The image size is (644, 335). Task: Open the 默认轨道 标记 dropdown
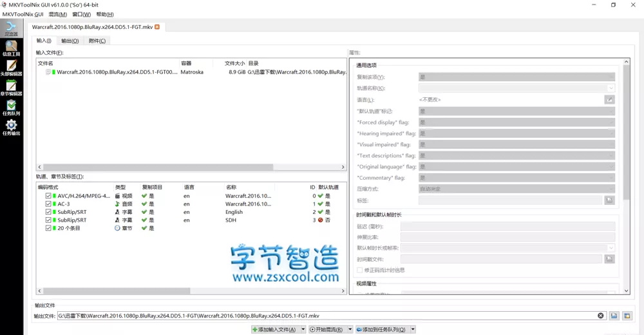516,111
